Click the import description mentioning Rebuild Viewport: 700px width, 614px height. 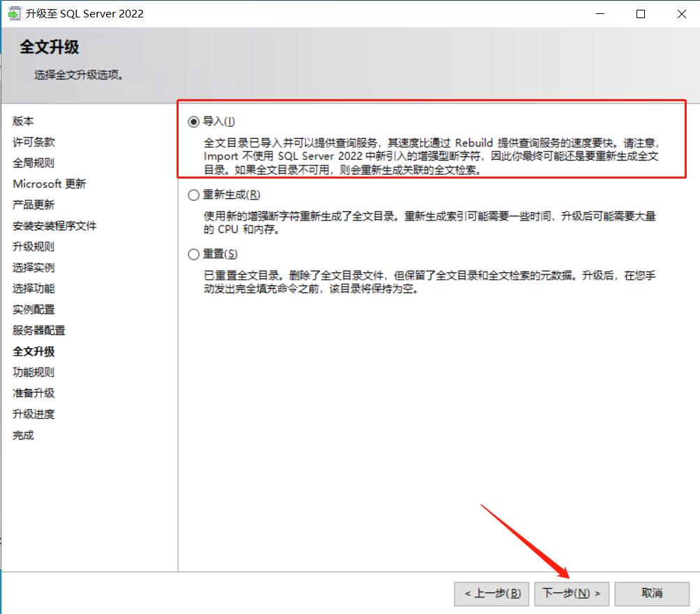pyautogui.click(x=431, y=156)
